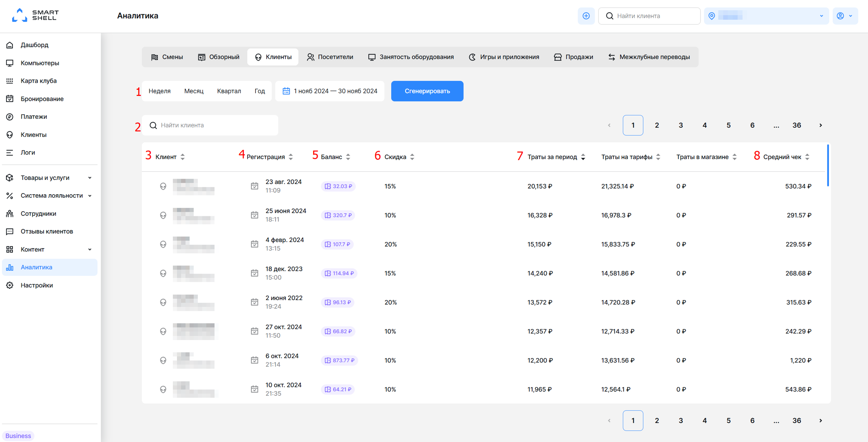Click client icon in 23 авг. 2024 row
This screenshot has width=868, height=442.
point(163,186)
